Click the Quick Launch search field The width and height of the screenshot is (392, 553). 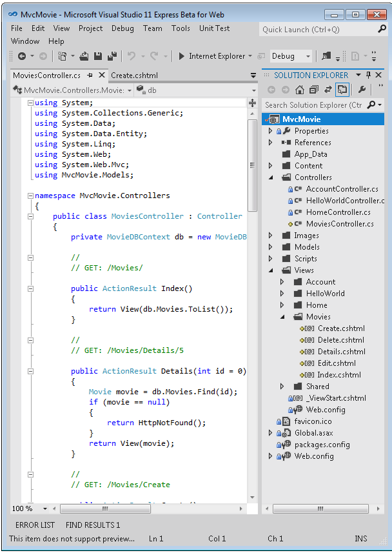tap(317, 29)
